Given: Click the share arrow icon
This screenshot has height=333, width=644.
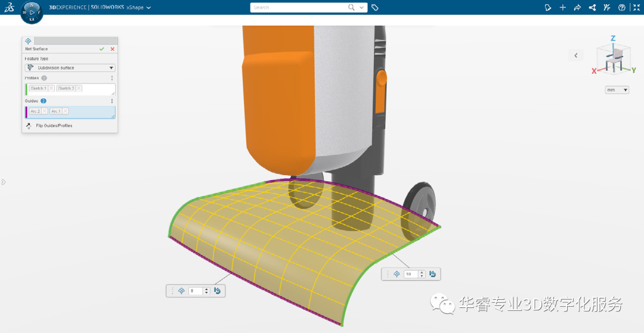Looking at the screenshot, I should click(577, 8).
